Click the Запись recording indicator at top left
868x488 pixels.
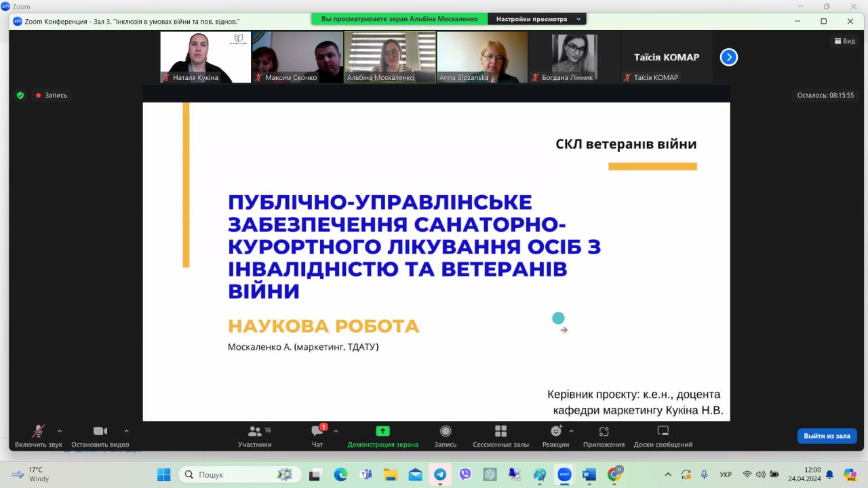tap(52, 96)
